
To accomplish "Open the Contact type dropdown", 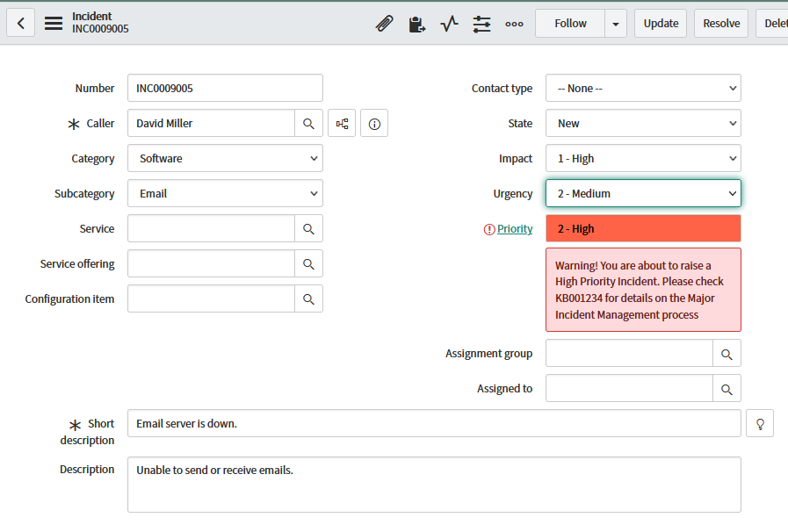I will pyautogui.click(x=643, y=88).
